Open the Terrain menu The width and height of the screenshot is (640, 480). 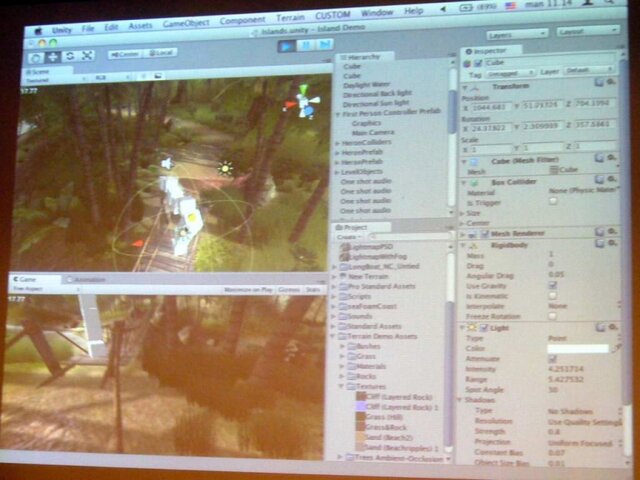pyautogui.click(x=290, y=18)
